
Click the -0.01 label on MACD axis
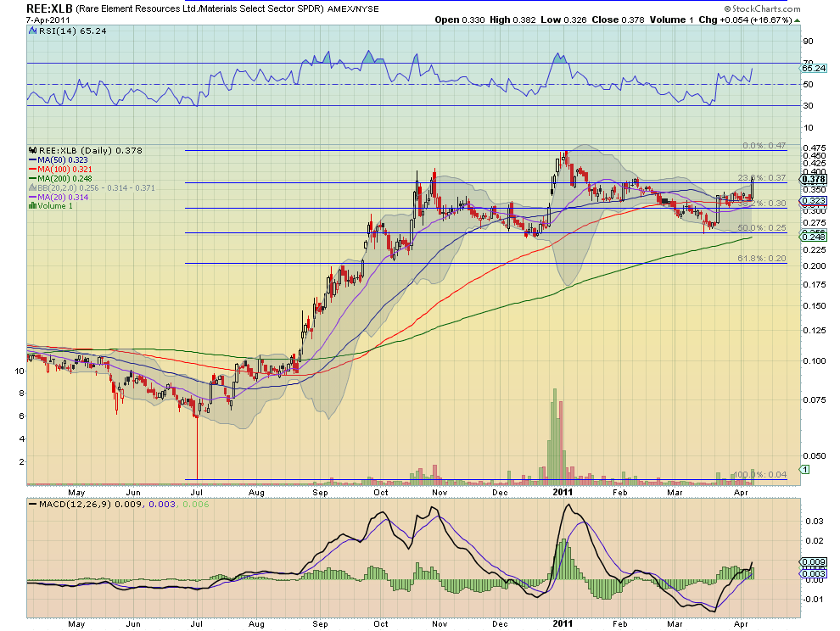tap(813, 599)
